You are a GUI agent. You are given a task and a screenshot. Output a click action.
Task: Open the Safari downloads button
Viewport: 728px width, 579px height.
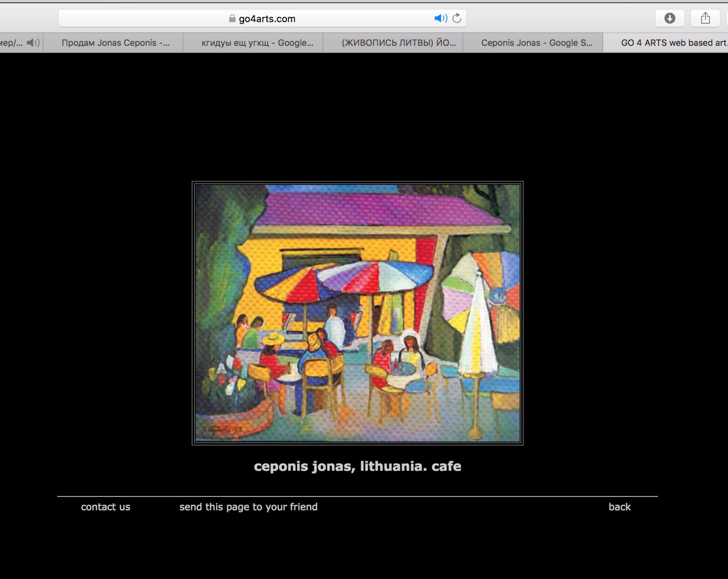click(x=669, y=18)
